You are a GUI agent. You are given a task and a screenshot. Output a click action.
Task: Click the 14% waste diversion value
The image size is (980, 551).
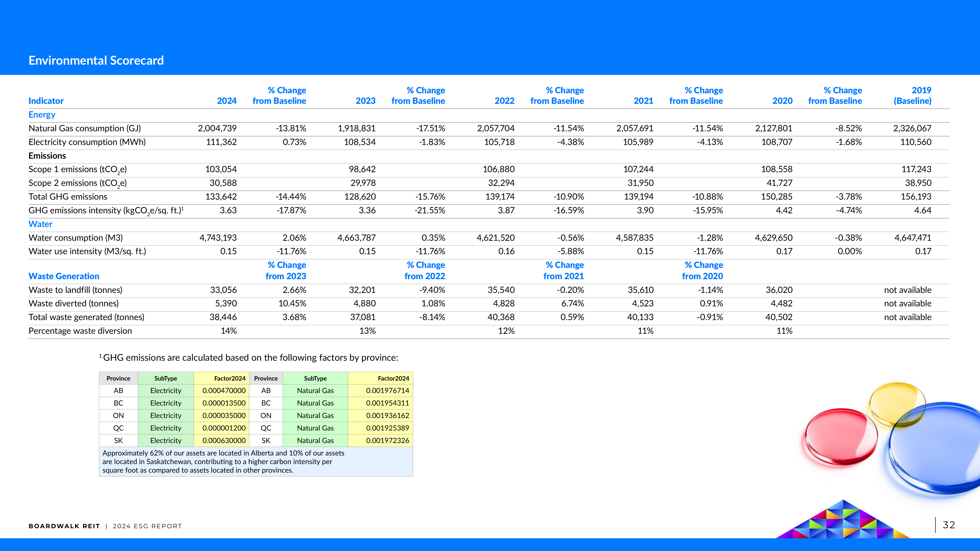coord(229,331)
